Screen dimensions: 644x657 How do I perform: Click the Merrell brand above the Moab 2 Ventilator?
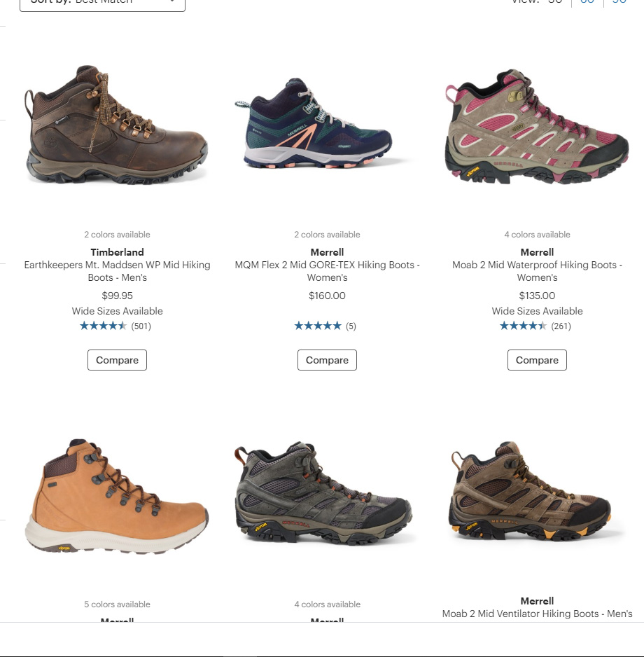tap(537, 601)
